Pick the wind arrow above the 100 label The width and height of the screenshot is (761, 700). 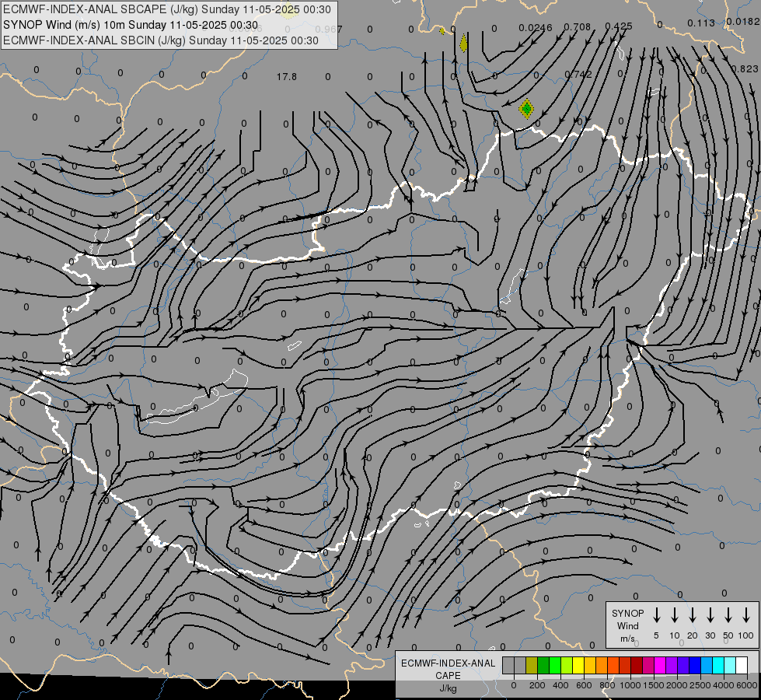(746, 614)
